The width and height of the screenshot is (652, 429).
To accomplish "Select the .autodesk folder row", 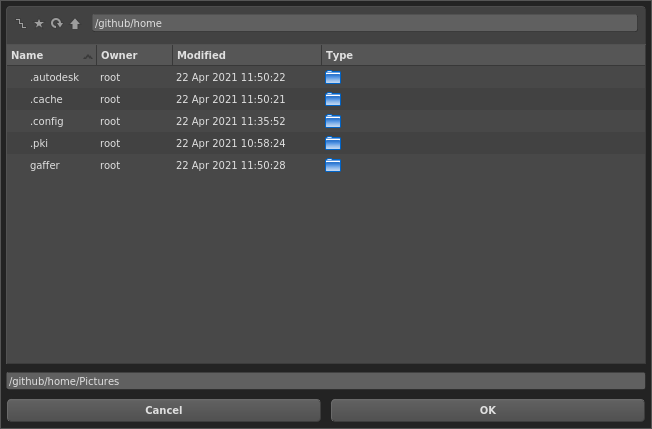I will click(326, 77).
